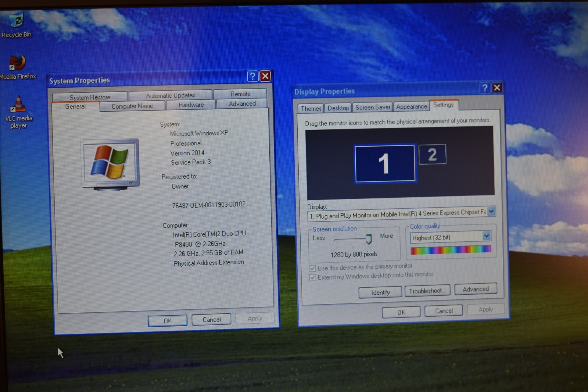Select the Settings tab in Display Properties

444,105
